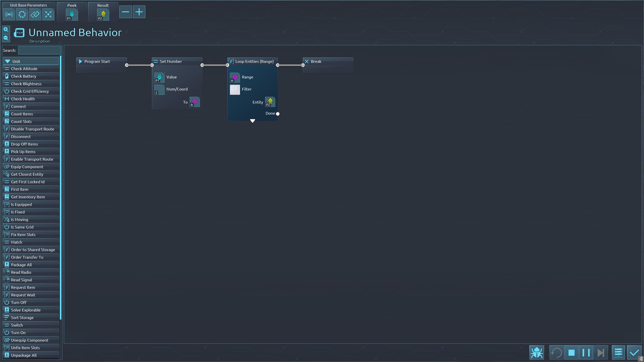
Task: Click the zoom out magnifier icon
Action: coord(6,38)
